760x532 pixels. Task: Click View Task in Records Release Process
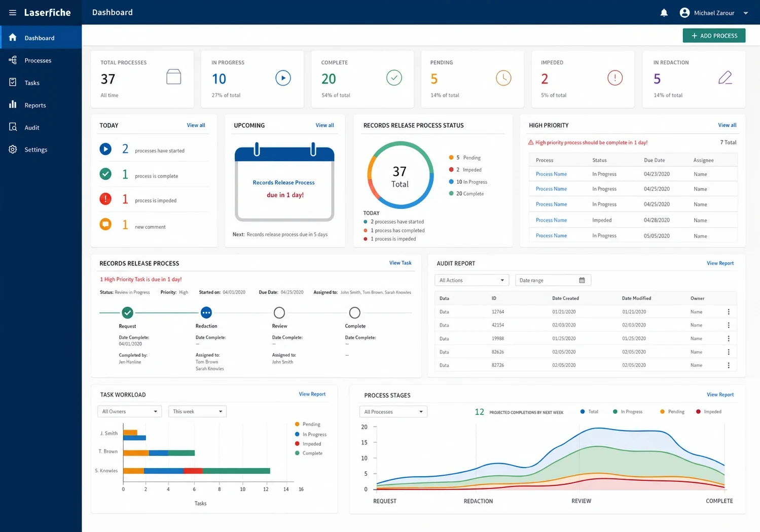tap(400, 263)
